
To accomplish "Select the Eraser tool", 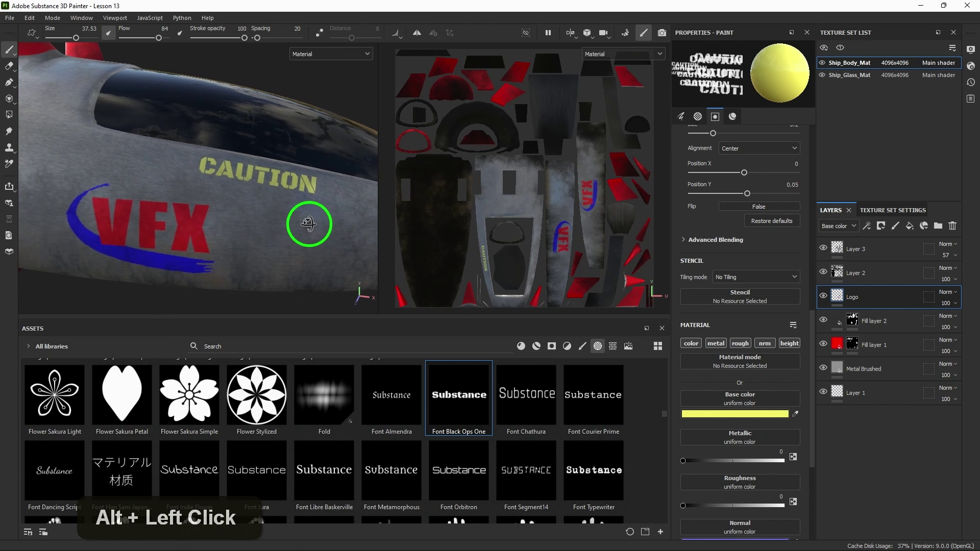I will pos(9,66).
